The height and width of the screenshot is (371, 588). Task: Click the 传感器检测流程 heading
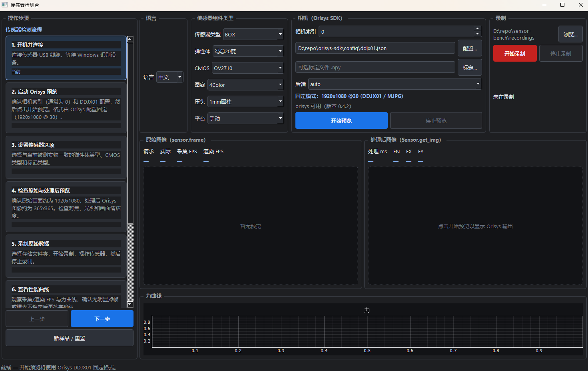(x=24, y=30)
